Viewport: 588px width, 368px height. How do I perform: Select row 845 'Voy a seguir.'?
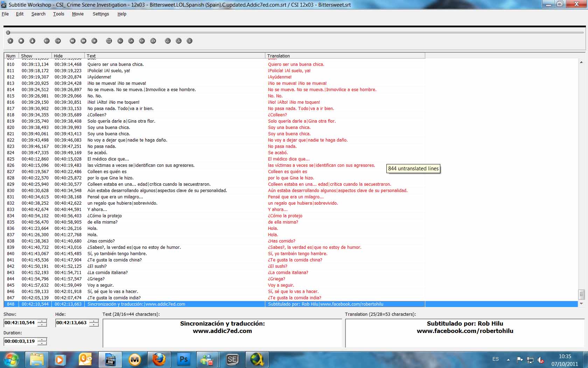pos(214,285)
